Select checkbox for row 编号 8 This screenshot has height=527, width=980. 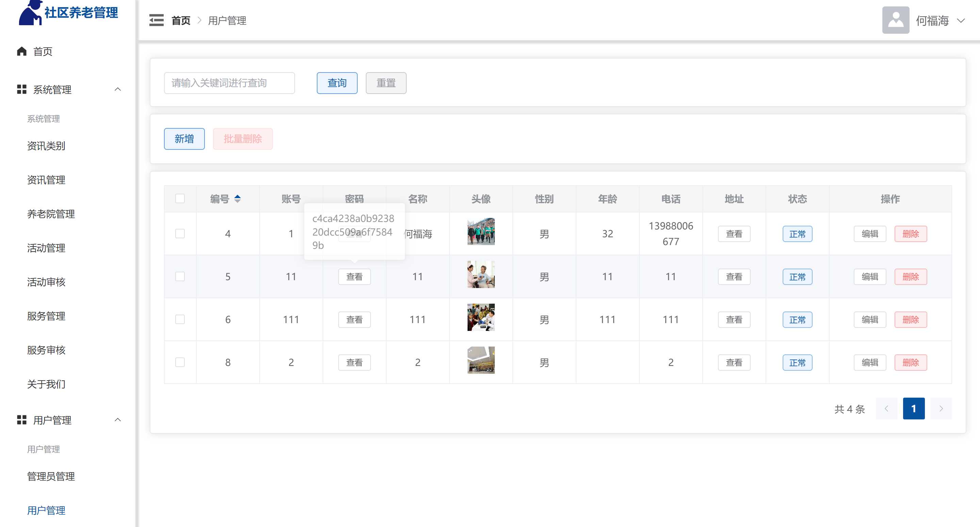point(180,362)
